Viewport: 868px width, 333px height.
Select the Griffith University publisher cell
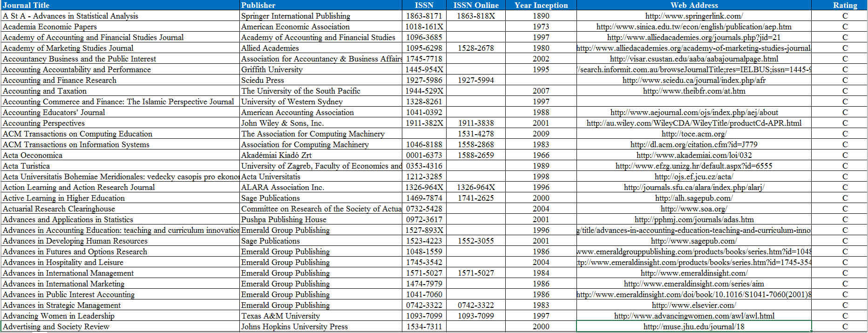(x=321, y=69)
